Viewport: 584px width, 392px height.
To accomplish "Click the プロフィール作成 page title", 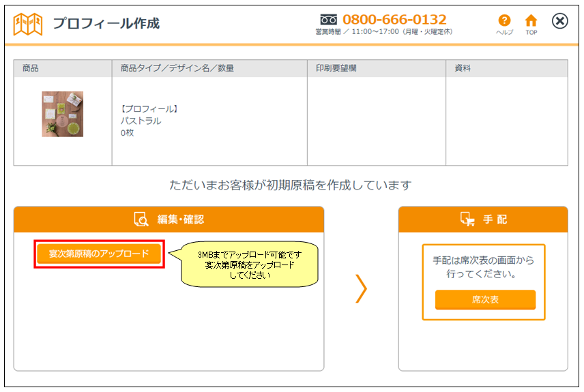I will (x=106, y=23).
